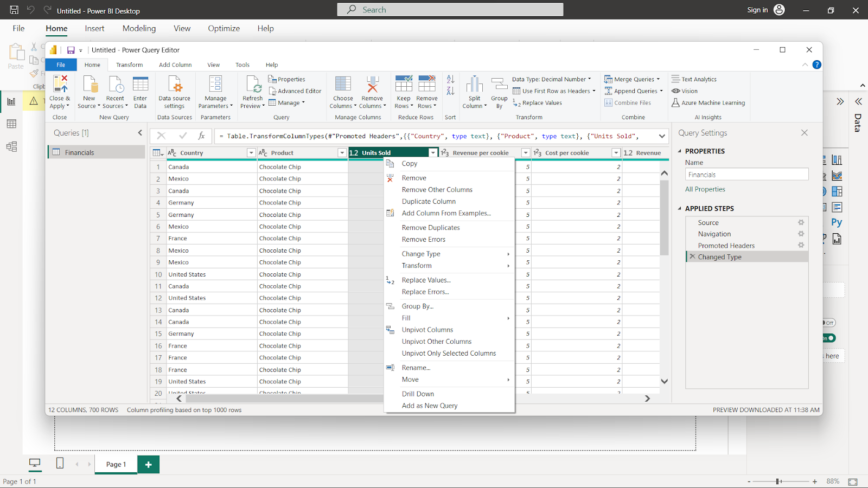Open the Transform ribbon tab
The image size is (868, 488).
tap(129, 65)
